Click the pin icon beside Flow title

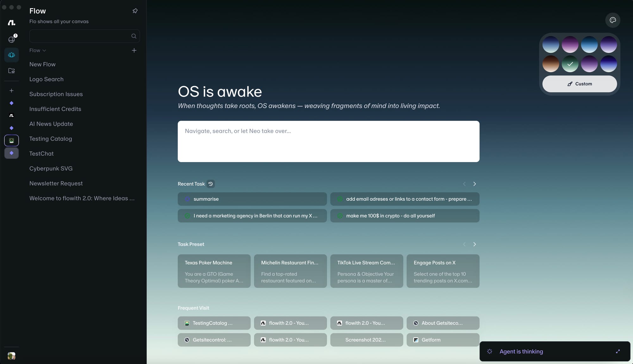point(135,11)
